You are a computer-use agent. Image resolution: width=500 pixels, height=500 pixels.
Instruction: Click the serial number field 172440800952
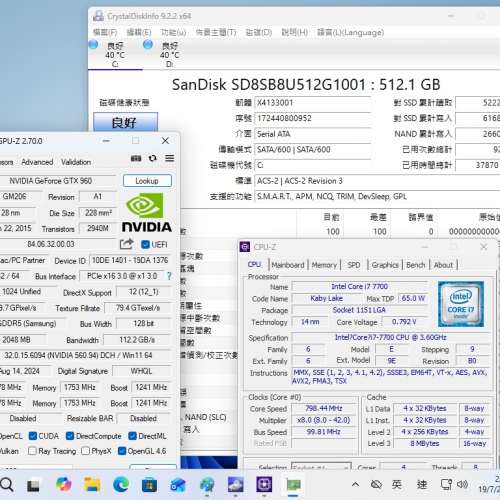tap(313, 118)
